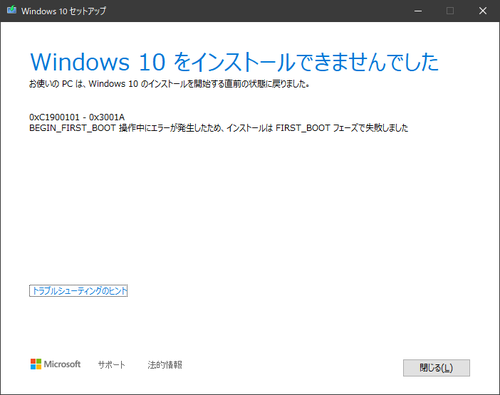Image resolution: width=500 pixels, height=395 pixels.
Task: Click the Windows 10 setup title bar icon
Action: tap(12, 10)
